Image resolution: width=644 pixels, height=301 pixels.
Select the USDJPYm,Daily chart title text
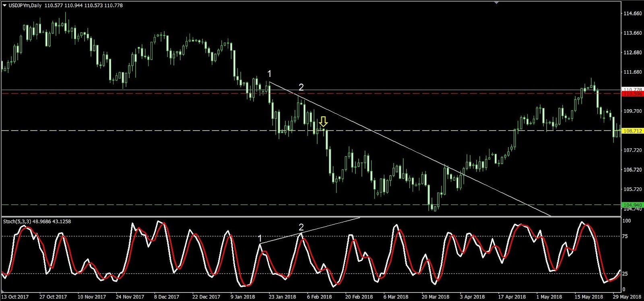(x=25, y=5)
